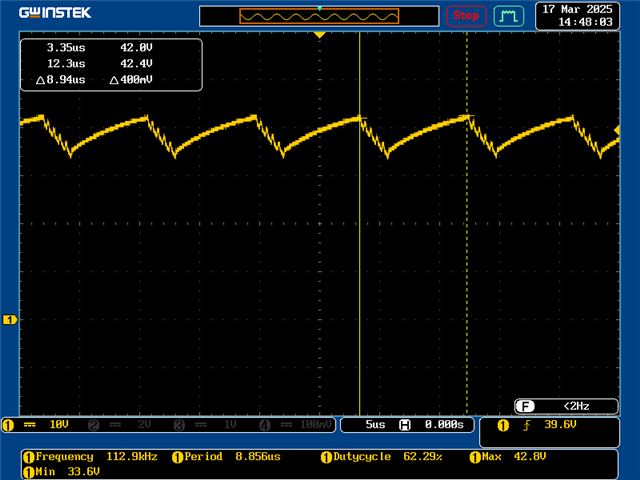The height and width of the screenshot is (480, 640).
Task: Click the Max measurement channel icon
Action: (x=475, y=458)
